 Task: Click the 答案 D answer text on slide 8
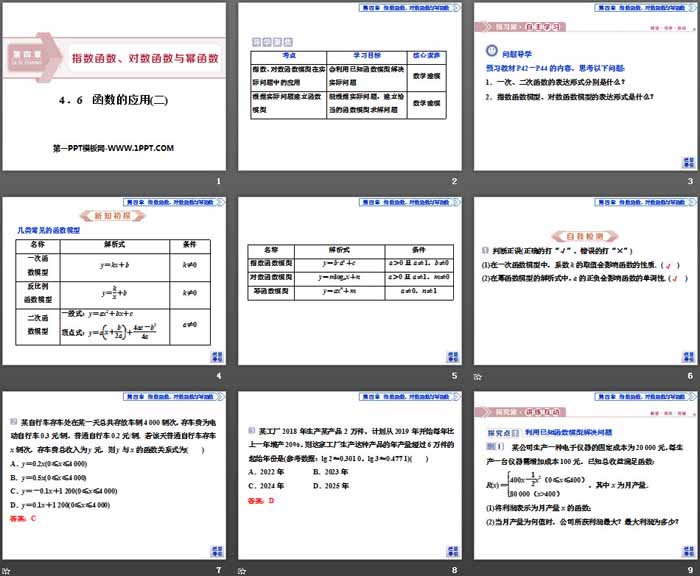(x=261, y=501)
